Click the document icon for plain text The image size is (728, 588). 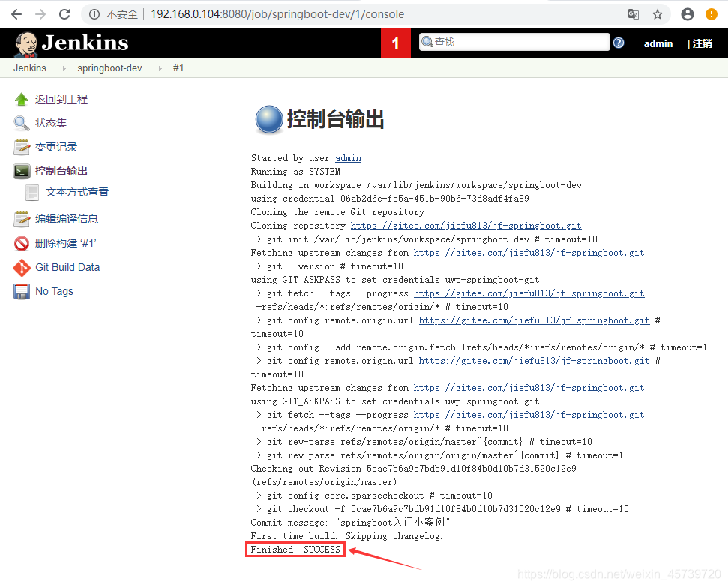click(32, 192)
